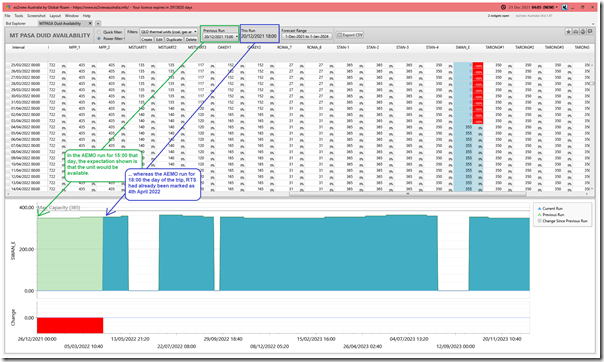This screenshot has width=604, height=362.
Task: Click the ROMA_8 column header
Action: pos(314,47)
